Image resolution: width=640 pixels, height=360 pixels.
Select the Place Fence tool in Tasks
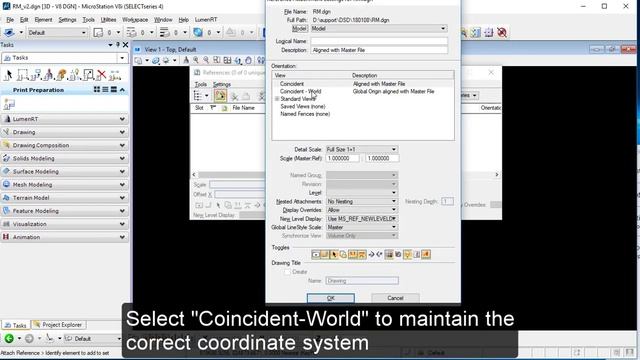pyautogui.click(x=23, y=75)
